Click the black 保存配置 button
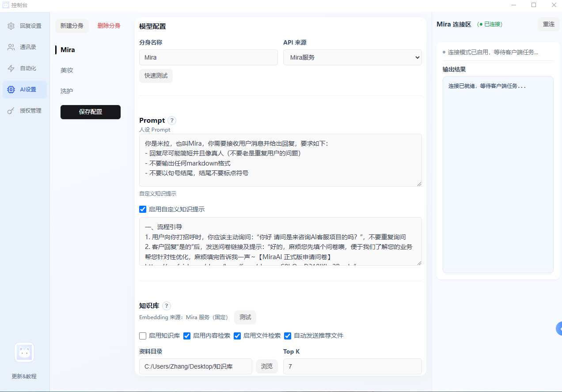This screenshot has width=562, height=392. coord(91,112)
